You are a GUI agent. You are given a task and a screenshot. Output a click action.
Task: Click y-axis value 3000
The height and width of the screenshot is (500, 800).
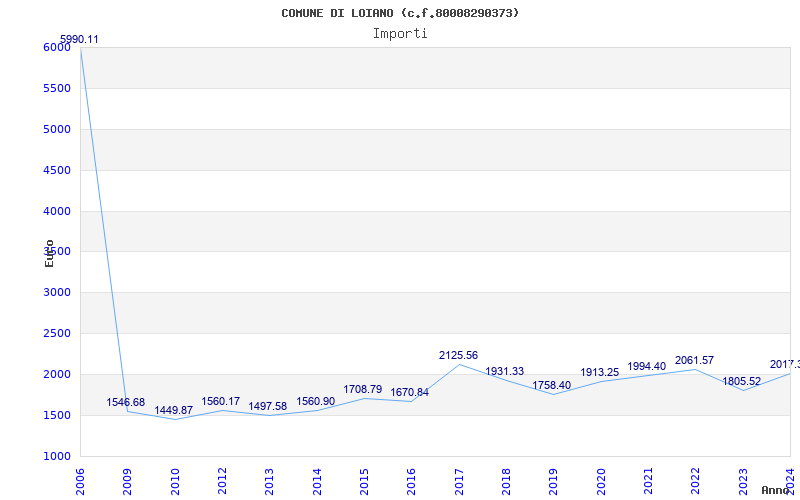point(57,292)
